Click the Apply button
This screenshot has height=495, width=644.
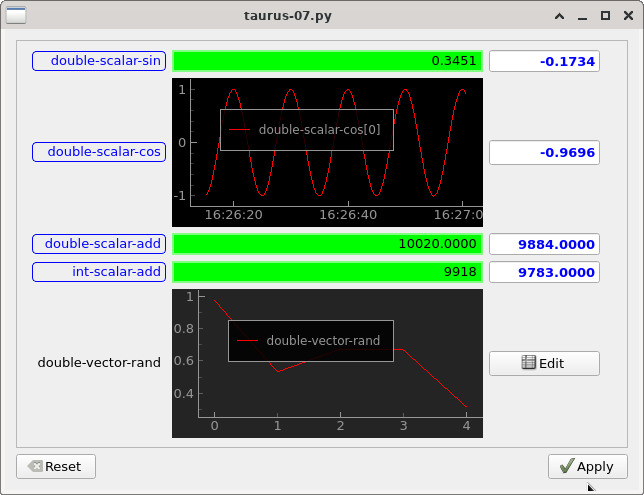click(x=587, y=466)
